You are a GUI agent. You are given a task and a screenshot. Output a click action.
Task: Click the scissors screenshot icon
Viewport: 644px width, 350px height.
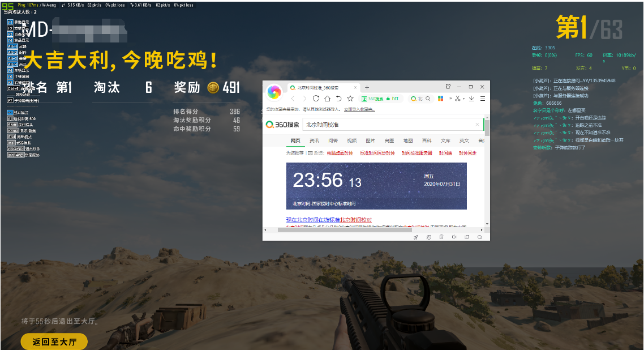point(458,99)
